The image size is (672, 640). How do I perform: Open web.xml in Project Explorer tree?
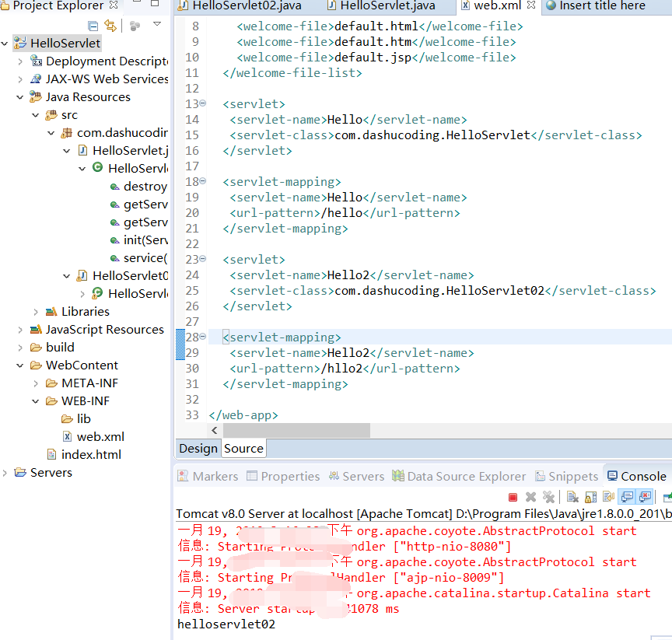tap(100, 437)
